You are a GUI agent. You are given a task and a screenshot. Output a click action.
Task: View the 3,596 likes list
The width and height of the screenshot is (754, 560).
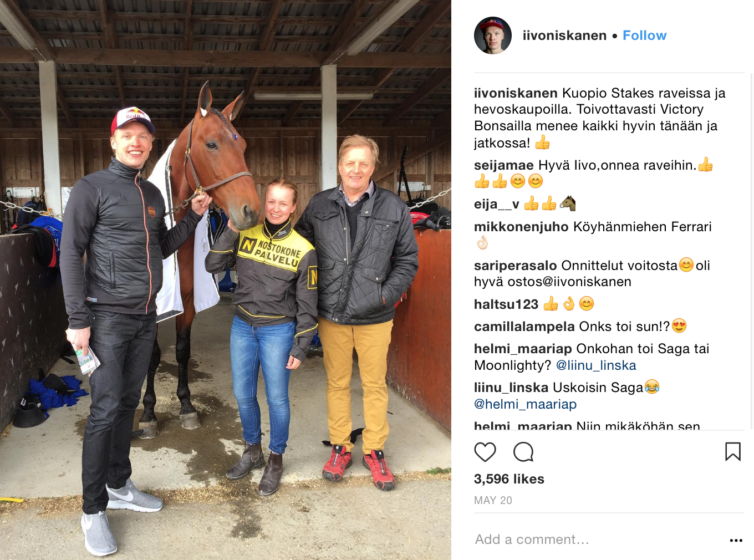coord(509,479)
